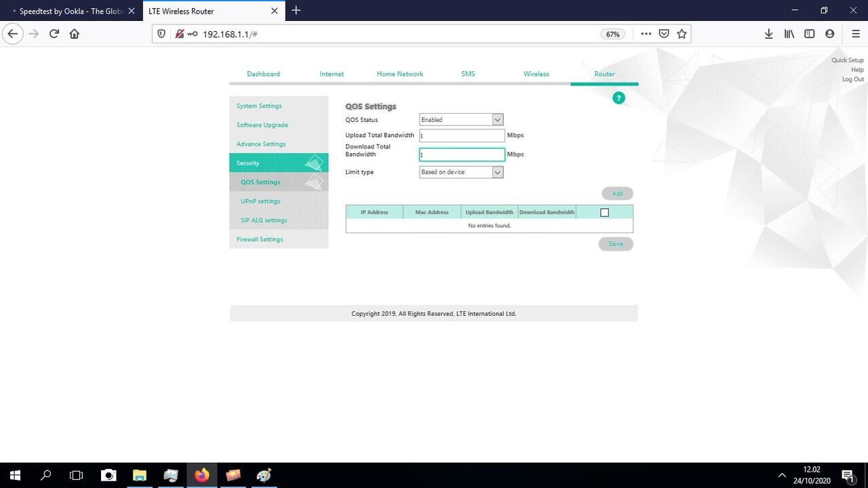Click the 67% zoom level indicator
Image resolution: width=868 pixels, height=488 pixels.
(613, 34)
